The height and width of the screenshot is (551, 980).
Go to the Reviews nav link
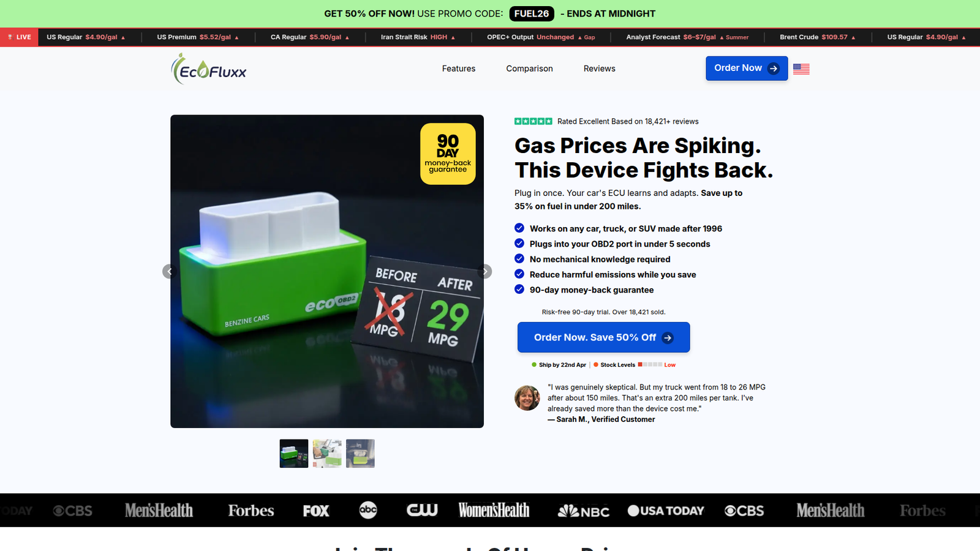click(x=600, y=69)
